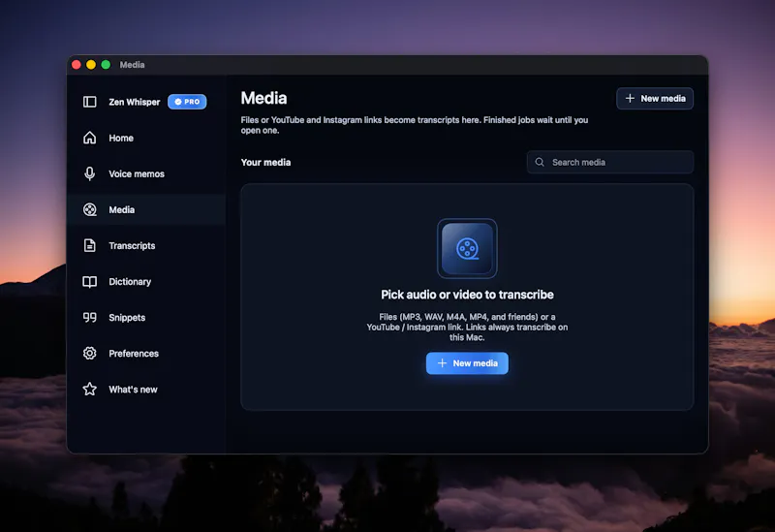
Task: Open the Dictionary section
Action: tap(130, 281)
